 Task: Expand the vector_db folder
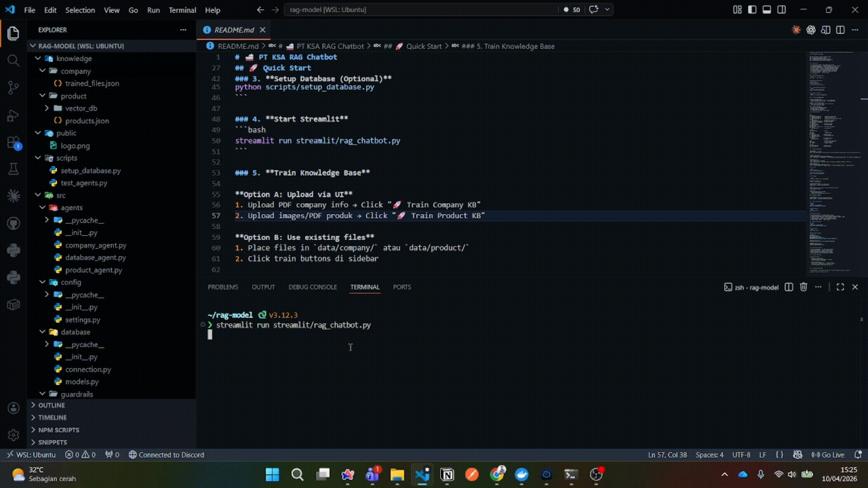pos(81,108)
